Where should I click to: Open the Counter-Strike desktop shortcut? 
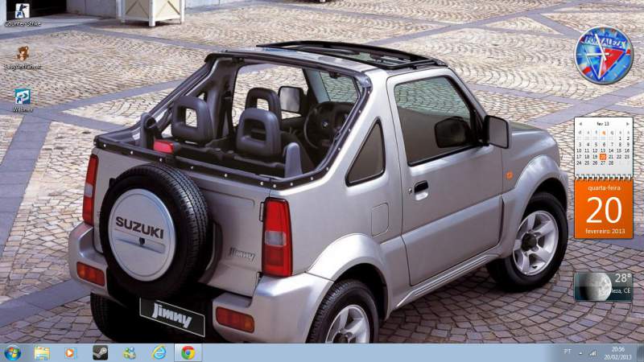(x=23, y=14)
